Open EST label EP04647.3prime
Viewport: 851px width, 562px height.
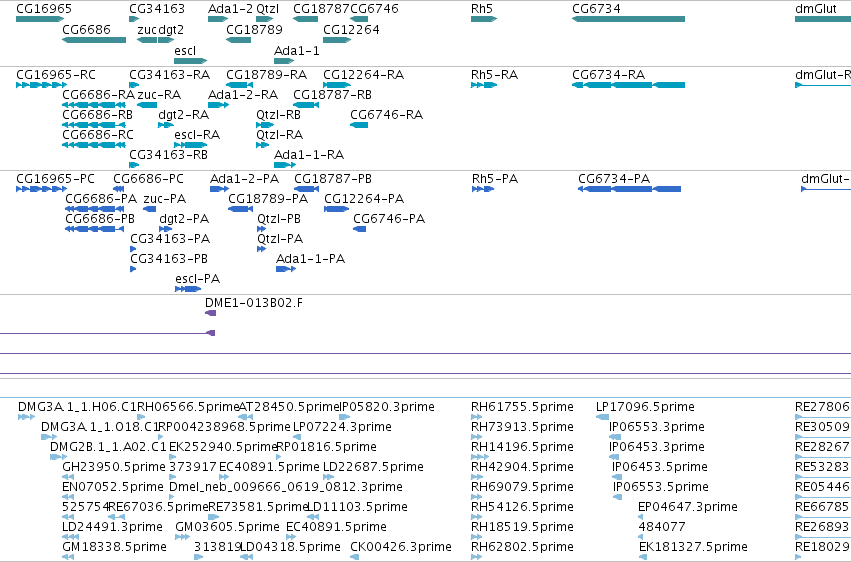tap(688, 507)
